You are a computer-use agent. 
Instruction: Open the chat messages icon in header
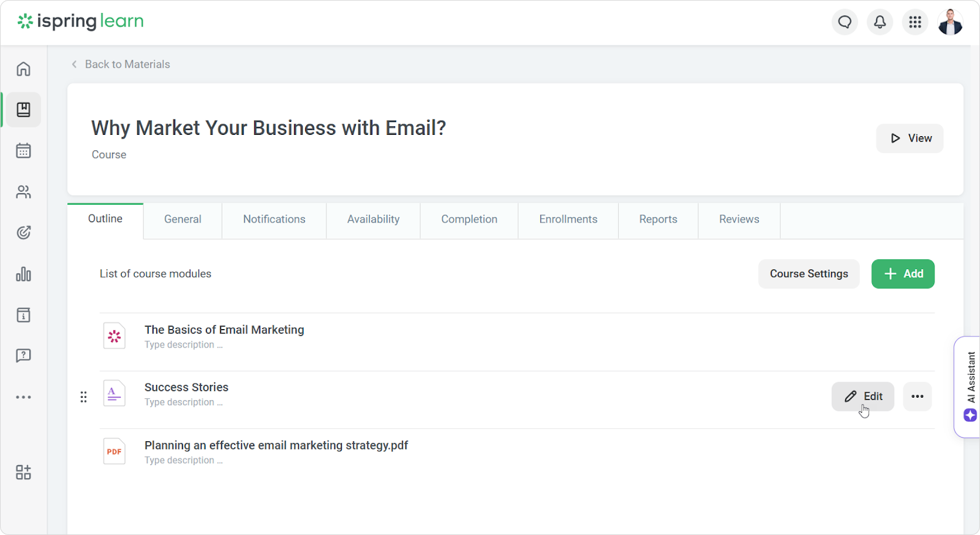(845, 23)
